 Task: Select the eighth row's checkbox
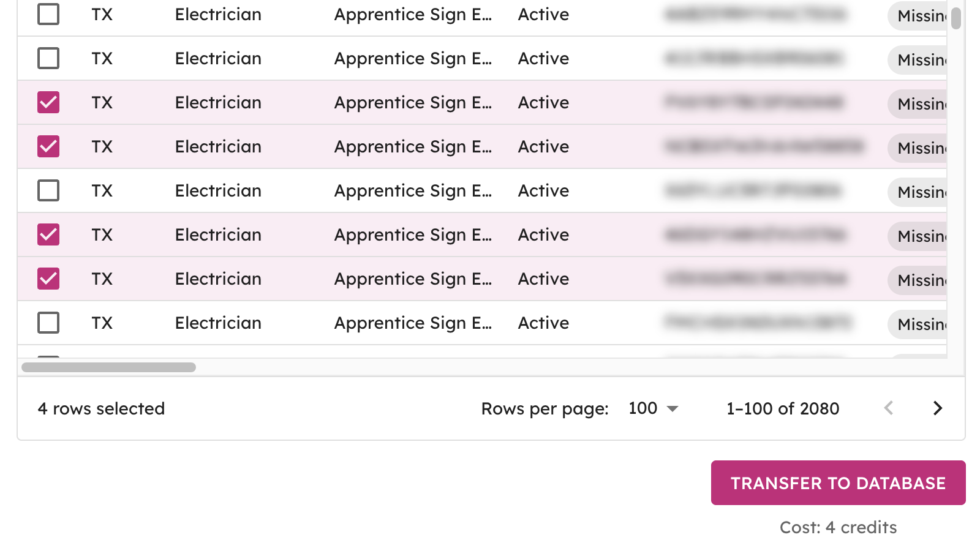(x=48, y=323)
